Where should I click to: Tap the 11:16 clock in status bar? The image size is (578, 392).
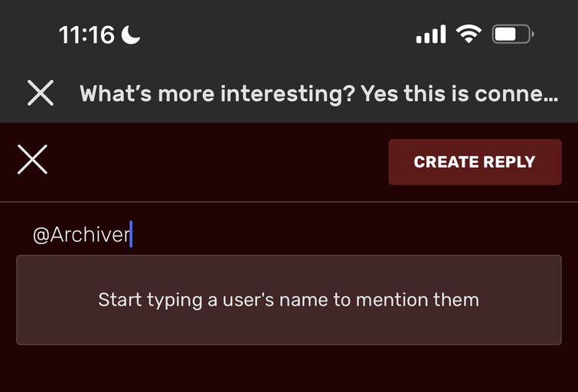coord(87,35)
